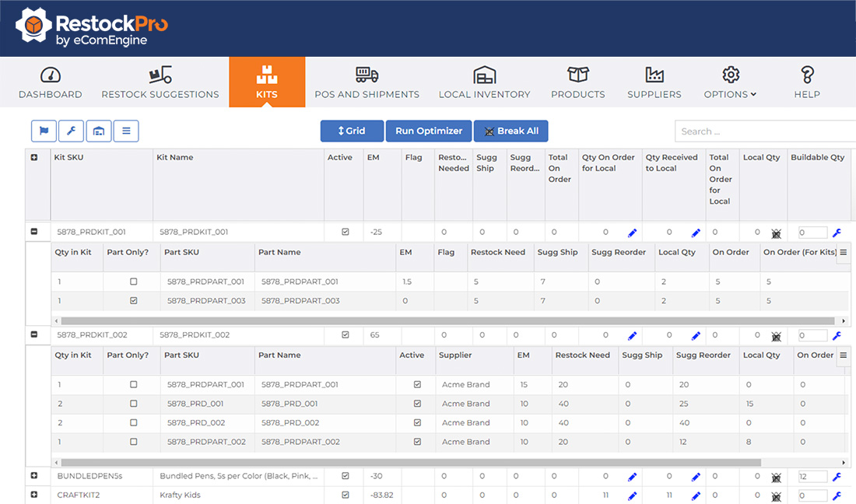Click the wrench icon toolbar button
Screen dimensions: 856x504
pyautogui.click(x=71, y=131)
